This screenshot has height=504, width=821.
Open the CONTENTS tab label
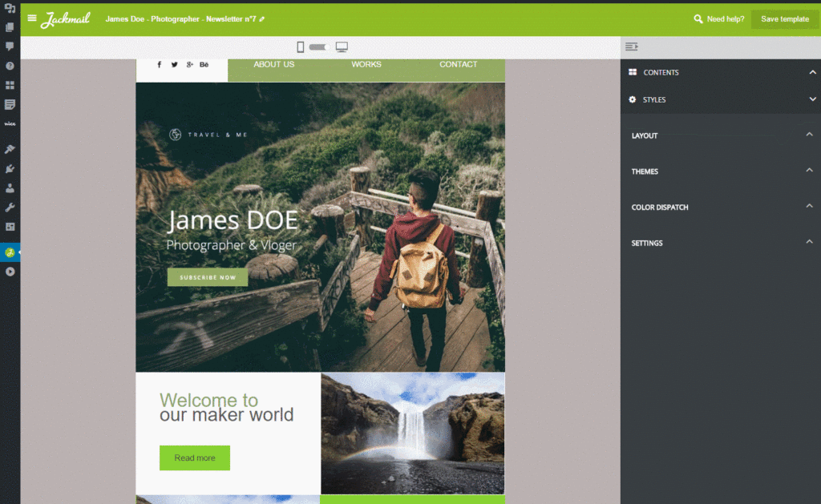tap(661, 73)
